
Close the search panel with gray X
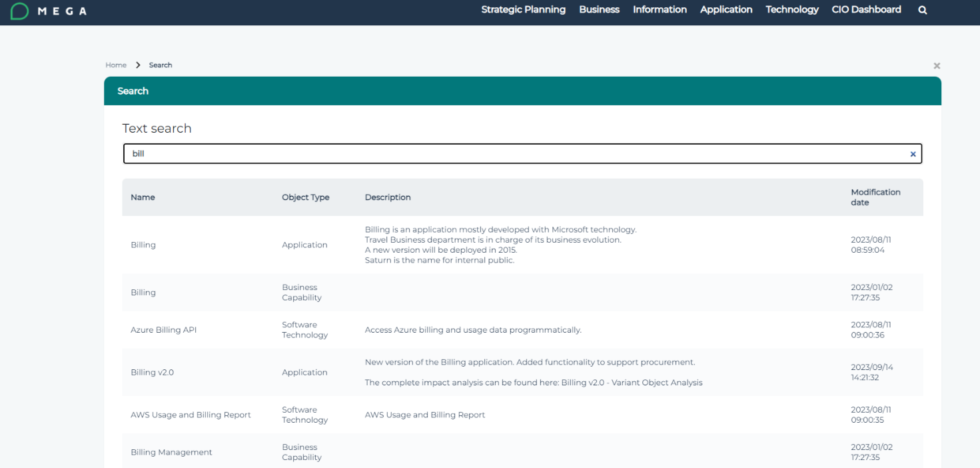pyautogui.click(x=937, y=66)
